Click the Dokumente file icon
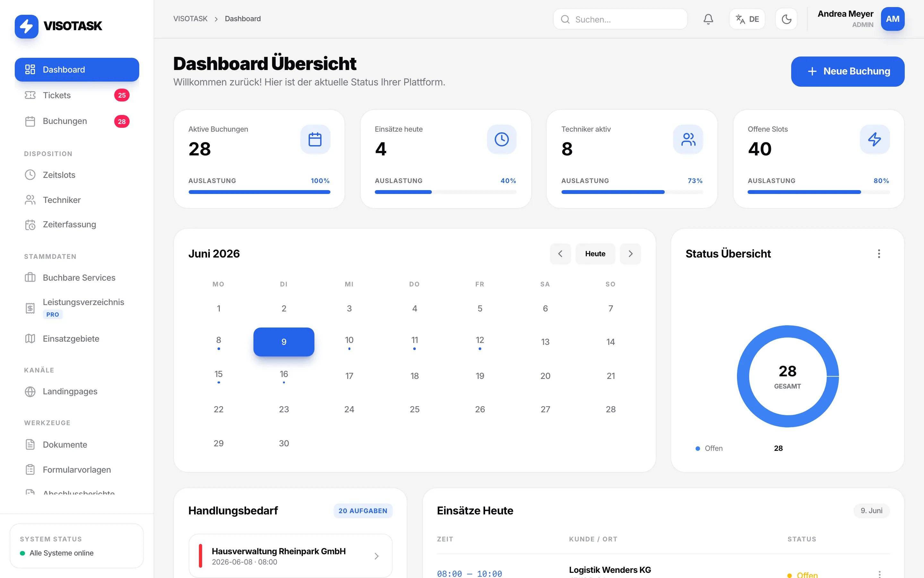This screenshot has height=578, width=924. coord(30,445)
